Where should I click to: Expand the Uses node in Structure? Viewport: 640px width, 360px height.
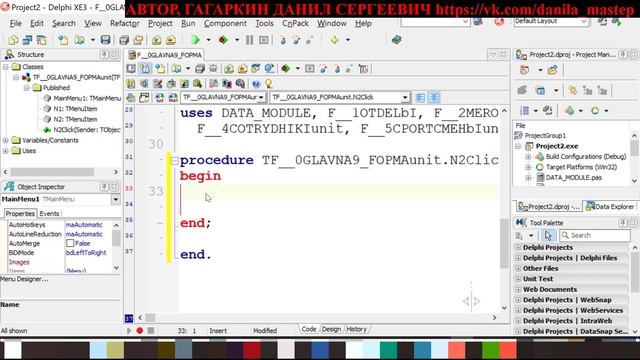point(6,151)
